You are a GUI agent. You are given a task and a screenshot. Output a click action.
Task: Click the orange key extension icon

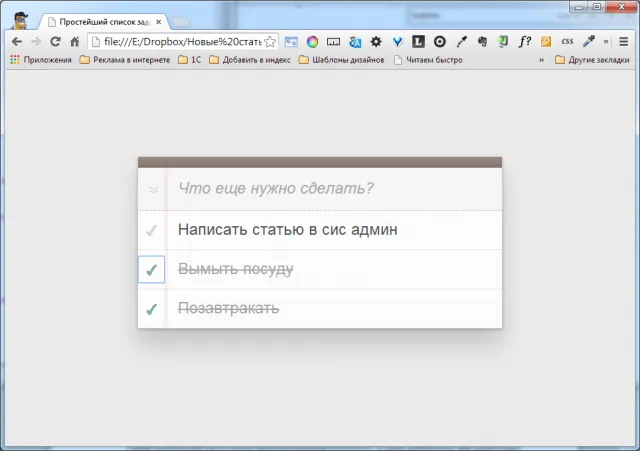point(546,42)
